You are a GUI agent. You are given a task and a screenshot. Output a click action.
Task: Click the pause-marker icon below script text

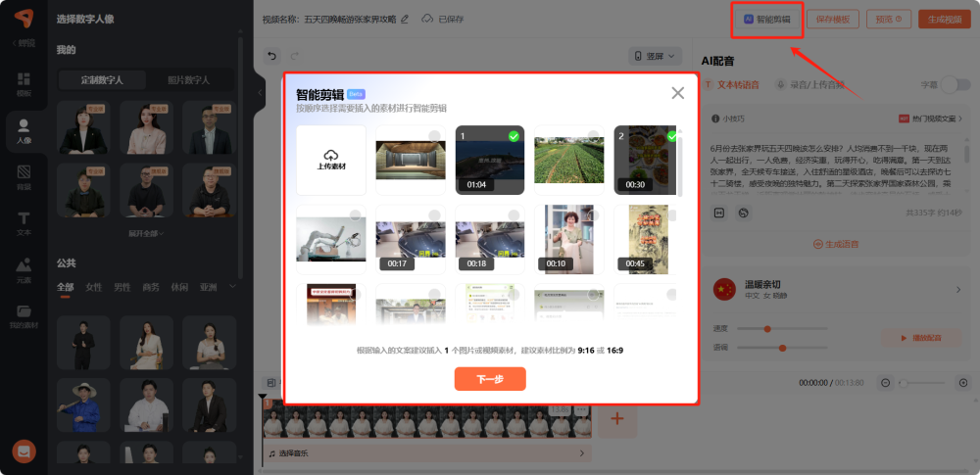pyautogui.click(x=718, y=213)
